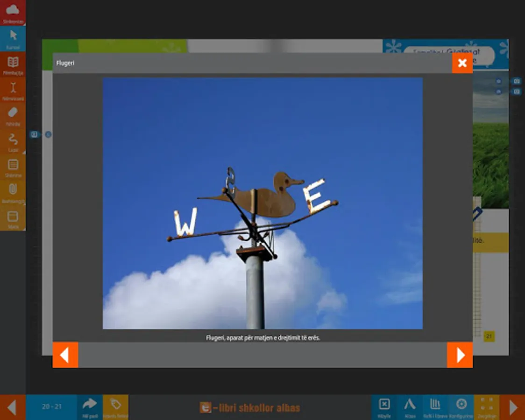The image size is (525, 420).
Task: Open the book shelf library icon
Action: pos(435,406)
